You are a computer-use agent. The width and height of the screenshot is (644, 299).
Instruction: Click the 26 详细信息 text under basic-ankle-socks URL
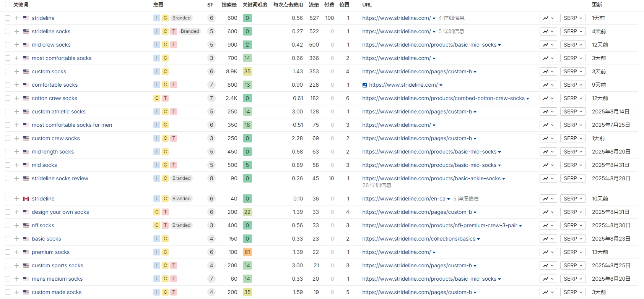[377, 185]
